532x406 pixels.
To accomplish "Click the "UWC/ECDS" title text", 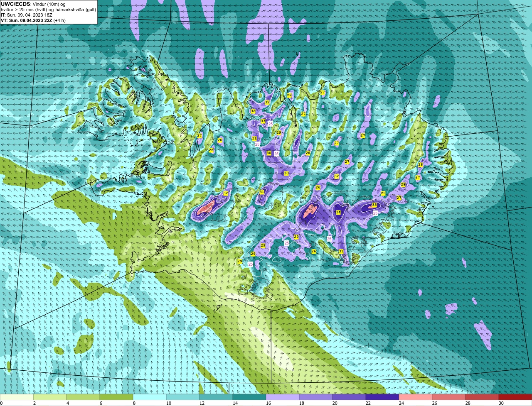I will 15,4.
